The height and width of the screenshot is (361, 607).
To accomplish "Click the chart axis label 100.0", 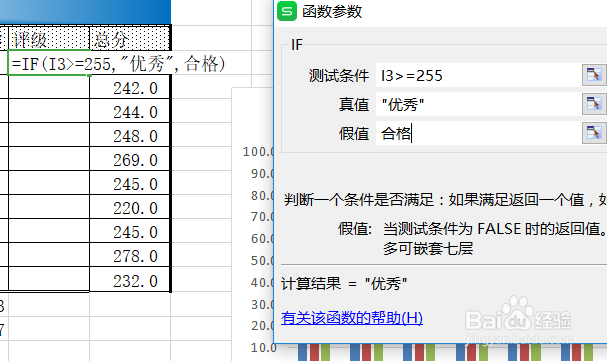I will (258, 152).
